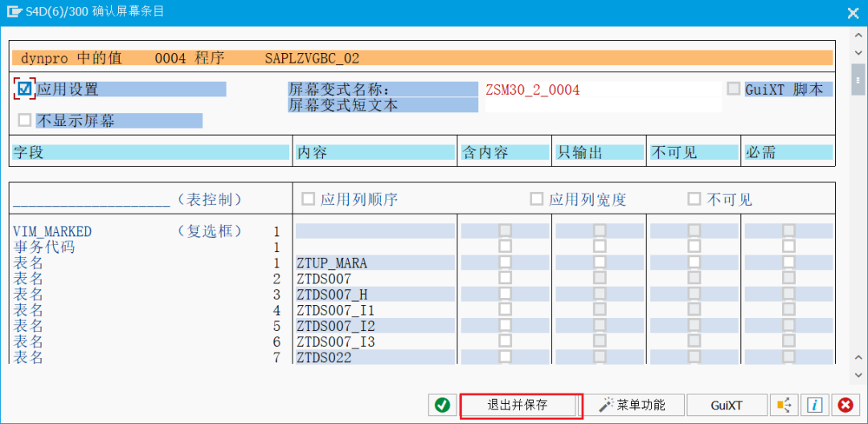Click the SAP window icon in title bar
This screenshot has width=868, height=424.
[x=14, y=11]
